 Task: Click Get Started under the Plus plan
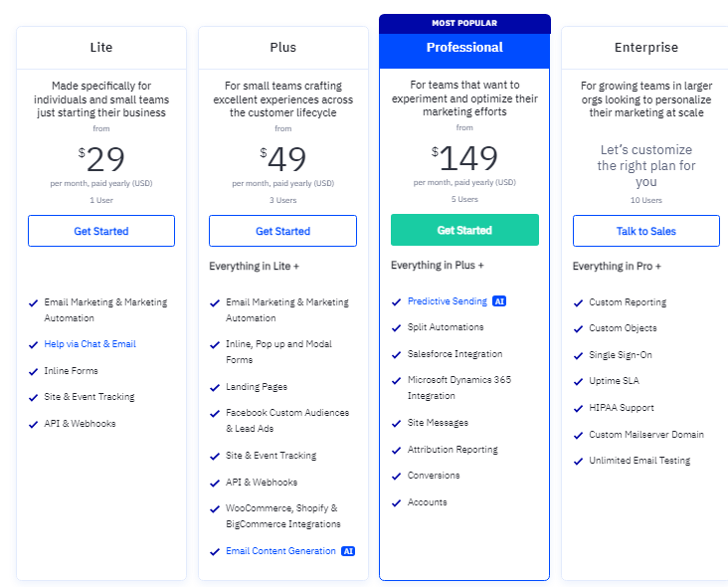click(x=282, y=231)
